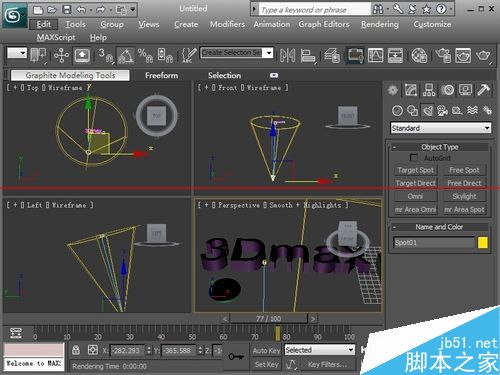Click the yellow object color swatch
The width and height of the screenshot is (500, 375).
coord(483,242)
